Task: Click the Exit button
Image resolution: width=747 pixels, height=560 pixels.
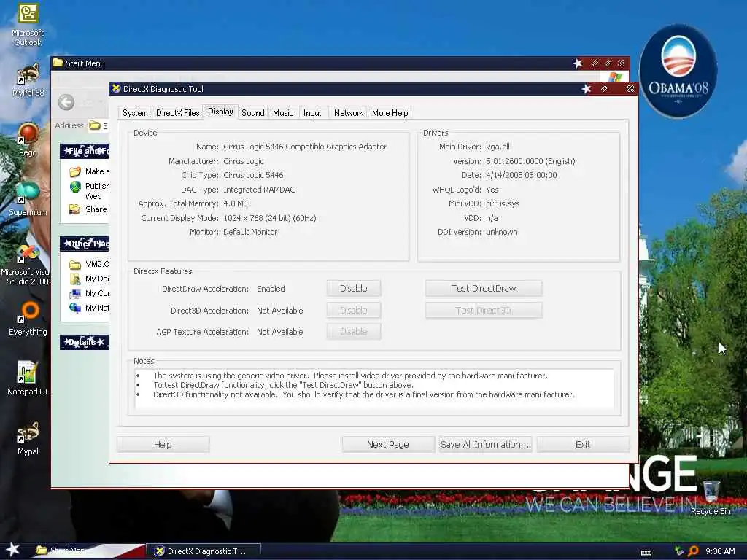Action: tap(583, 444)
